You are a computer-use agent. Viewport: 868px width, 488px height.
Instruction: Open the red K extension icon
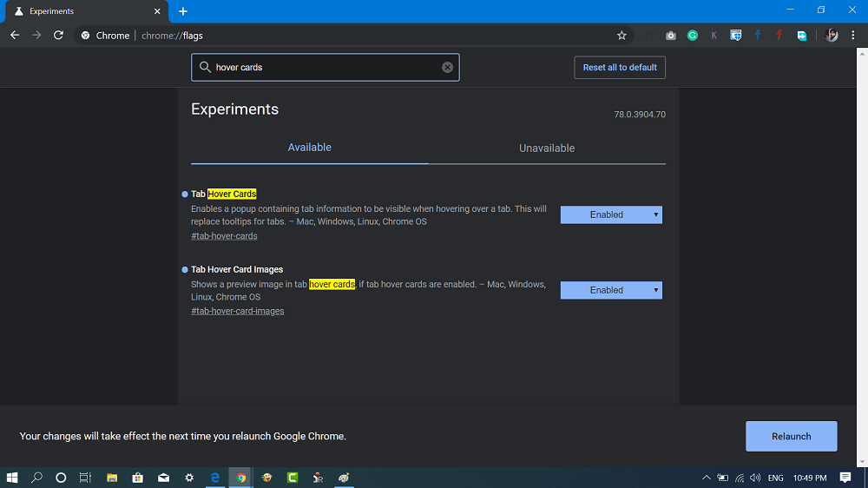714,36
